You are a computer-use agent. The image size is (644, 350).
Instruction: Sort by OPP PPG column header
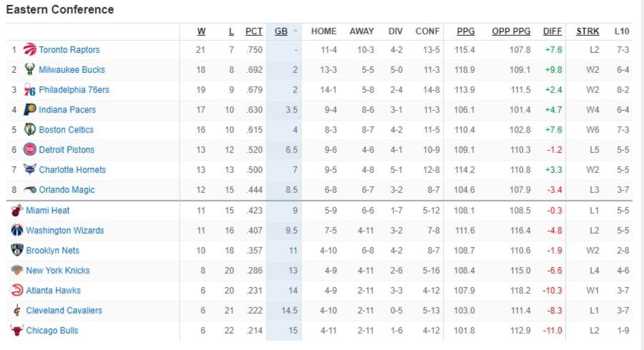tap(511, 31)
